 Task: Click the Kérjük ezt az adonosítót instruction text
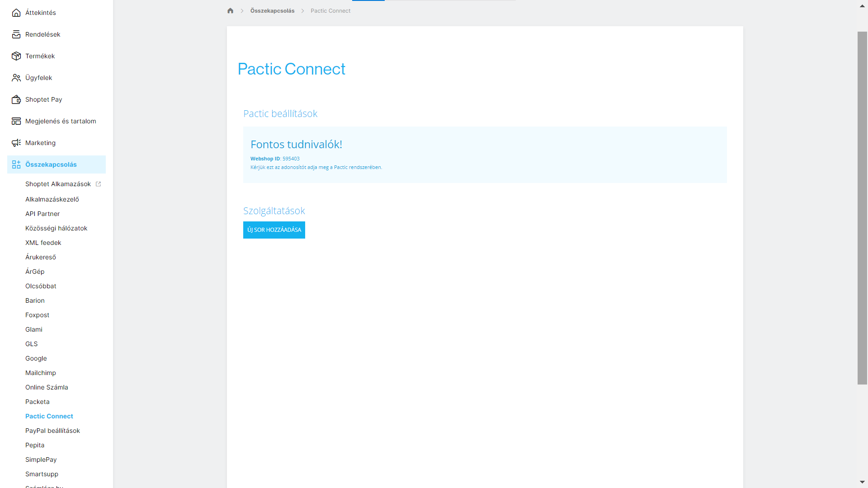pos(316,167)
